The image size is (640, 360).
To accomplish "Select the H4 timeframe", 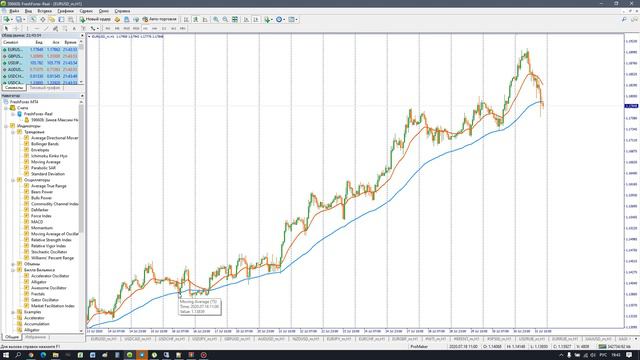I will [155, 28].
